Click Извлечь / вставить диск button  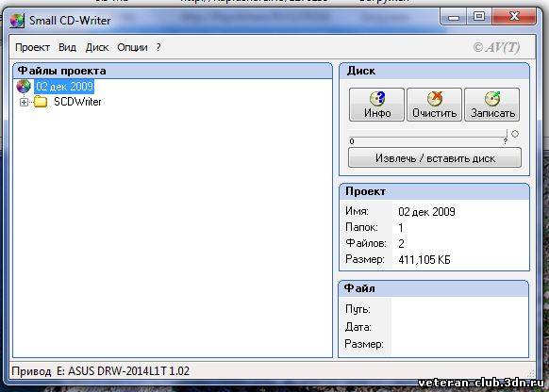(435, 157)
